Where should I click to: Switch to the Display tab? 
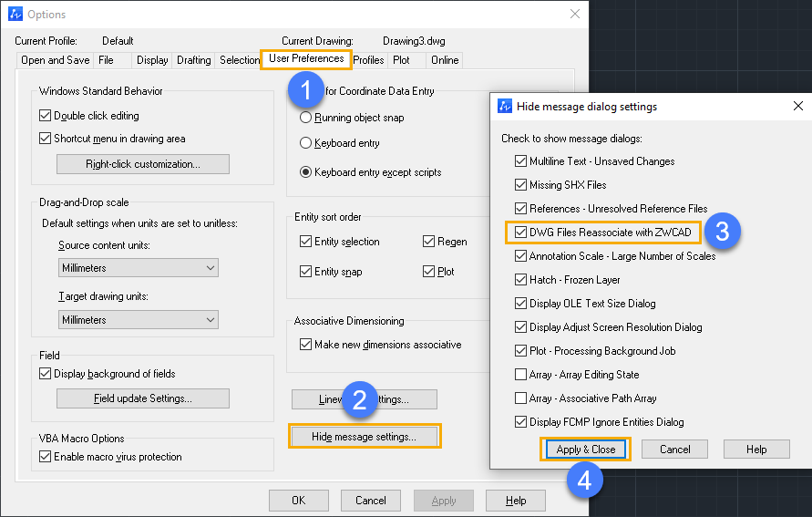(x=152, y=60)
